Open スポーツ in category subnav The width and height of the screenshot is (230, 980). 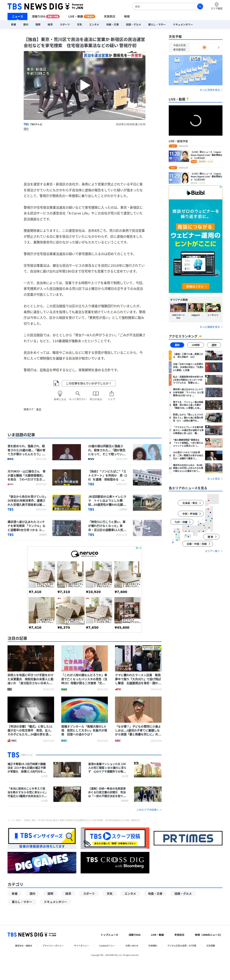pos(65,24)
